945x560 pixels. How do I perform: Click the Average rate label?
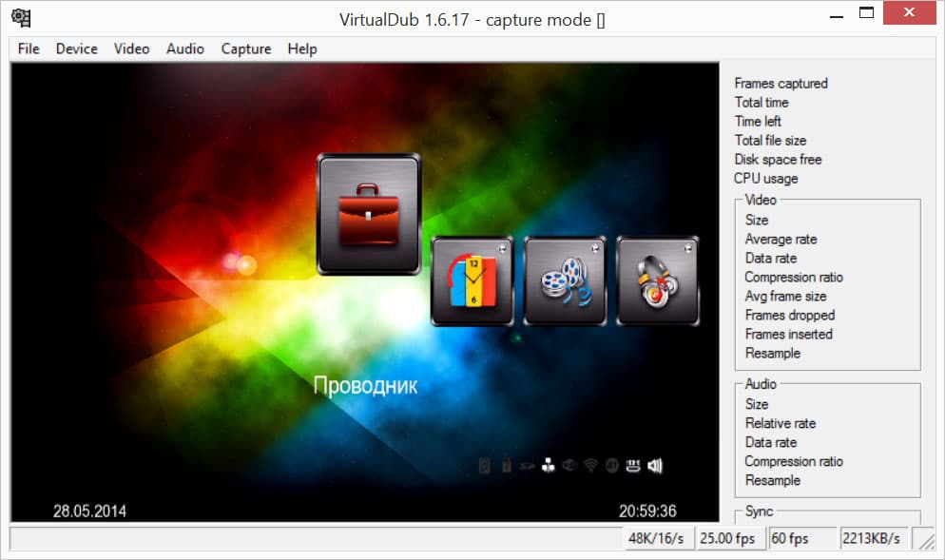click(x=781, y=240)
